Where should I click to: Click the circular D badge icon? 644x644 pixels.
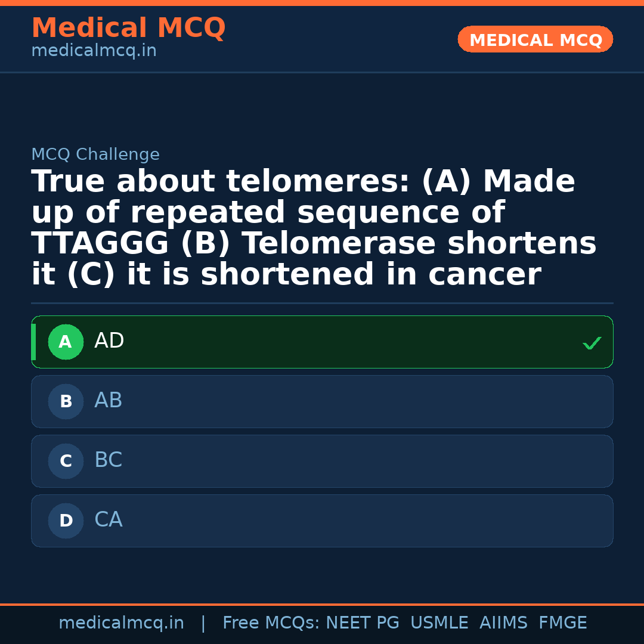coord(66,521)
